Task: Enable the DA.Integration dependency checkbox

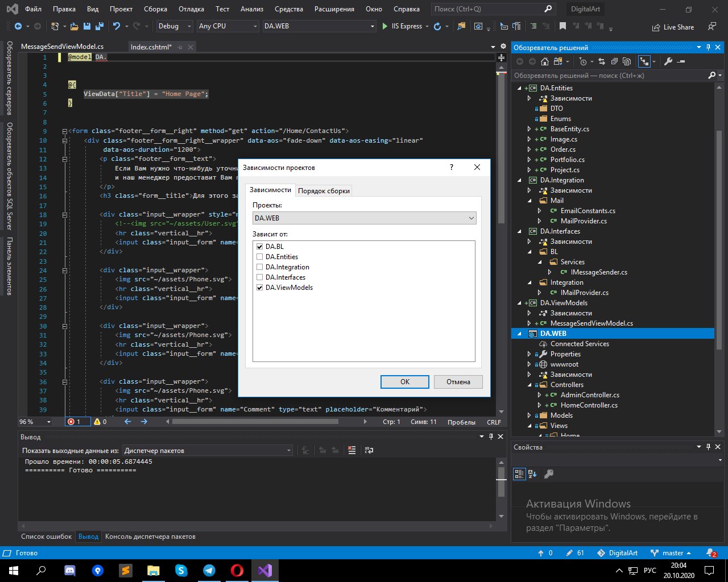Action: pos(260,267)
